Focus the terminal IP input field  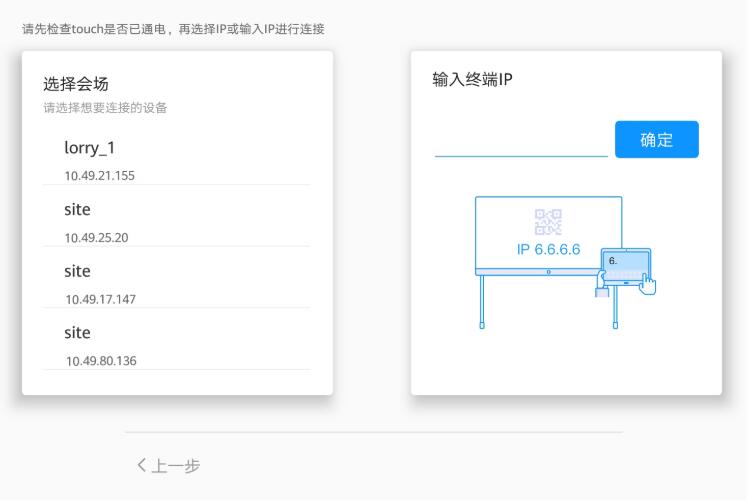(521, 141)
